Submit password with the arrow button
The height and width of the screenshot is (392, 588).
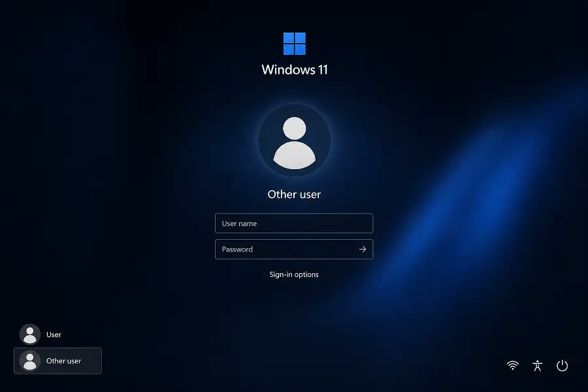click(363, 249)
